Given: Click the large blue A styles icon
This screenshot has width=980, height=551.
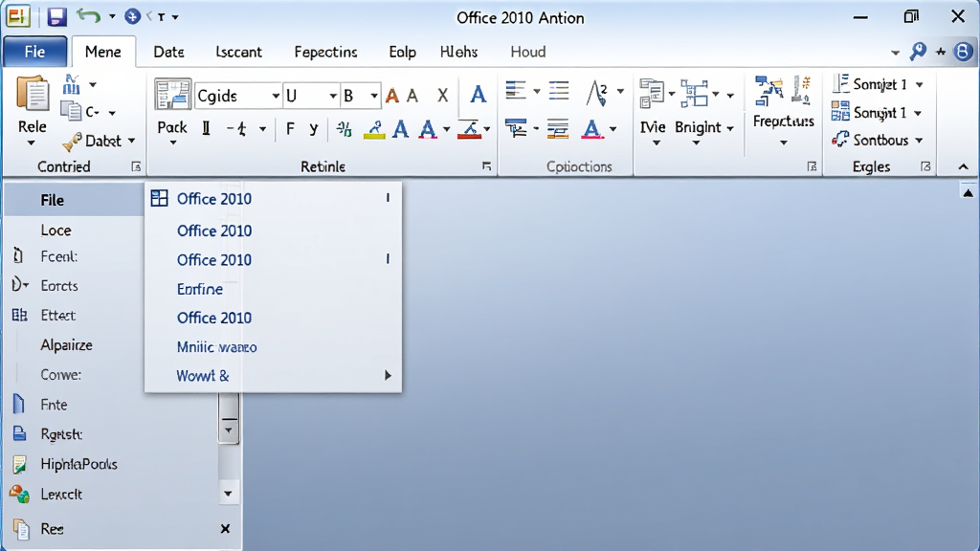Looking at the screenshot, I should coord(479,95).
